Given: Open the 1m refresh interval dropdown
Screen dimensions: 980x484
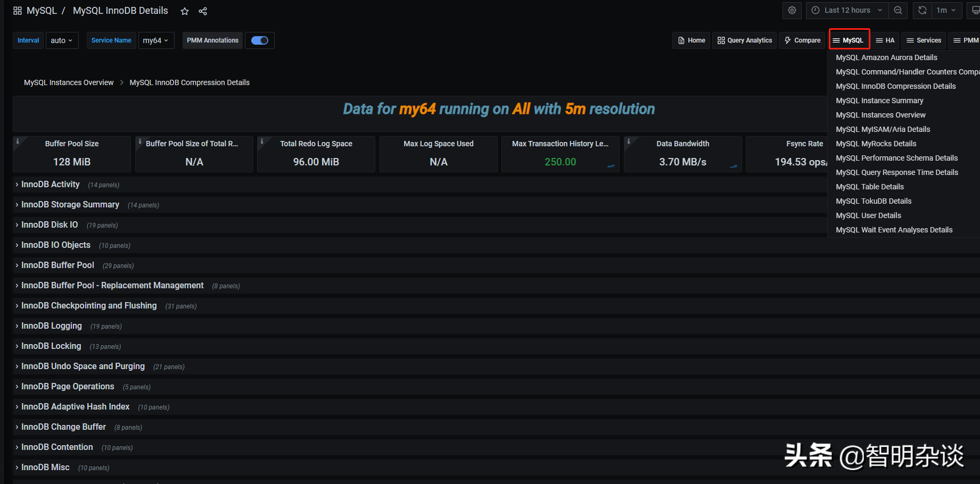Looking at the screenshot, I should tap(946, 10).
